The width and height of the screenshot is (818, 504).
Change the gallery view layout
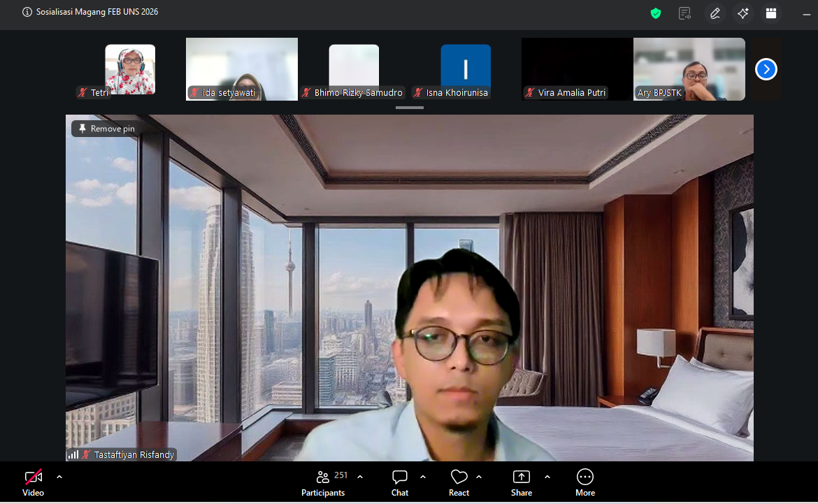point(771,13)
